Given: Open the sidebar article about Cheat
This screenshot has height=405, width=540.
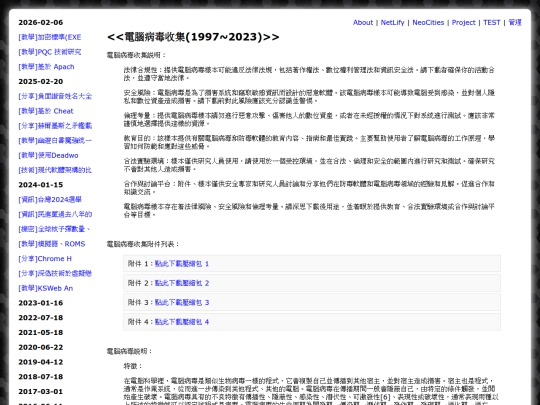Looking at the screenshot, I should 46,111.
